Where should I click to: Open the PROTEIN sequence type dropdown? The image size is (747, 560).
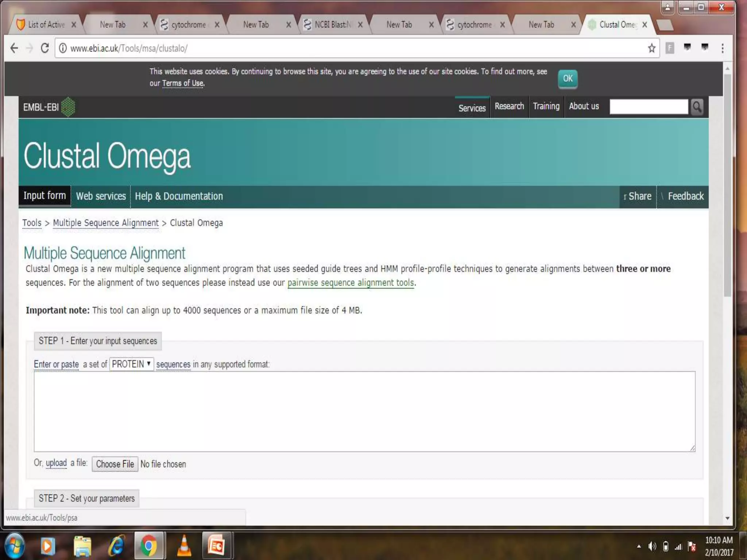131,364
